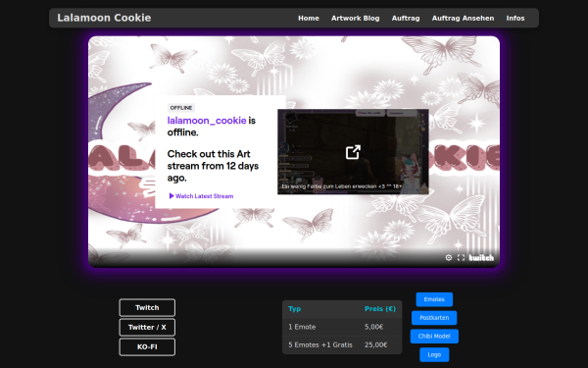
Task: Open the Infos menu item
Action: (x=515, y=18)
